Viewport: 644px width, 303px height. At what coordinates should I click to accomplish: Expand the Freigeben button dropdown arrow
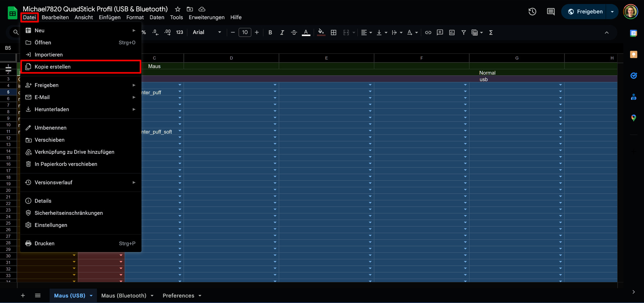coord(612,12)
